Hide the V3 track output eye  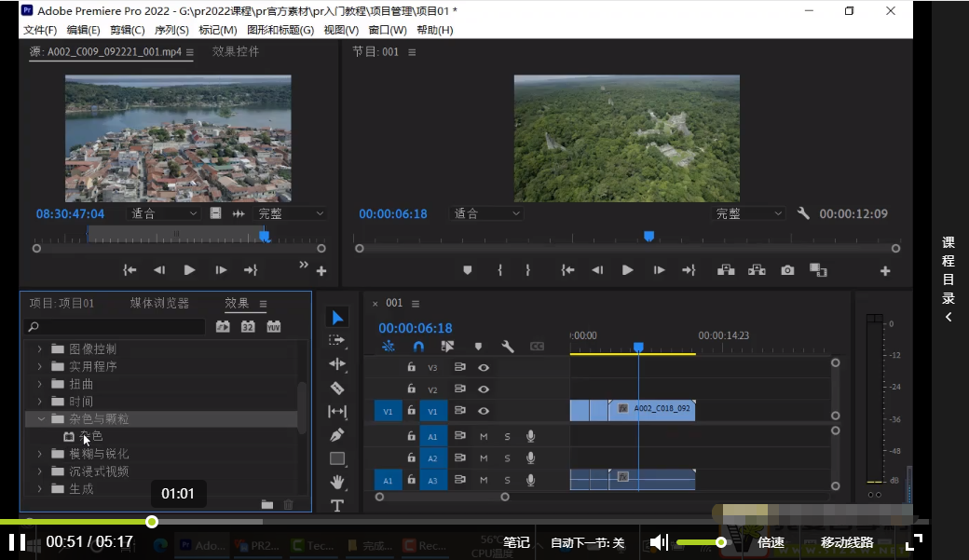point(484,367)
